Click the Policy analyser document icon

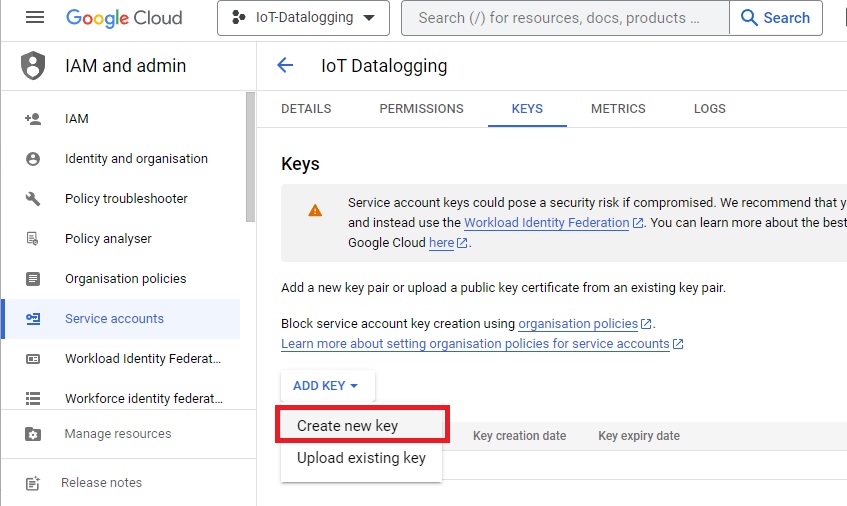(33, 239)
